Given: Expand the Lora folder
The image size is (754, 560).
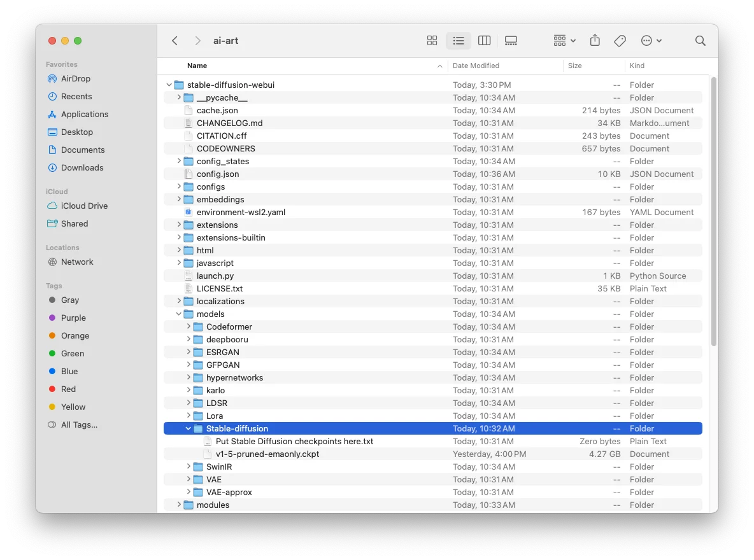Looking at the screenshot, I should 188,416.
